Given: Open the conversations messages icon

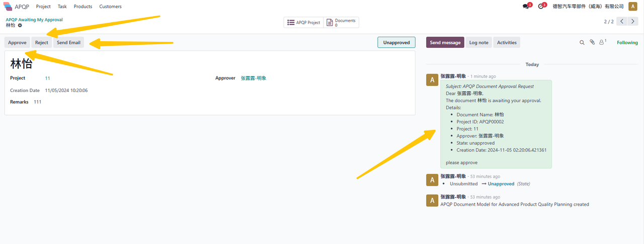Looking at the screenshot, I should tap(526, 7).
